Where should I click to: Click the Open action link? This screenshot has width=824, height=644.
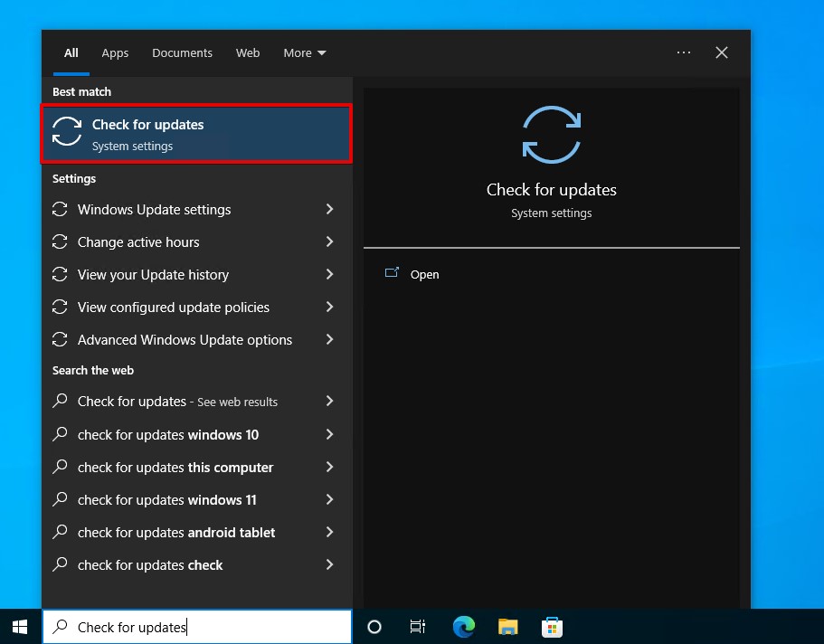coord(424,274)
